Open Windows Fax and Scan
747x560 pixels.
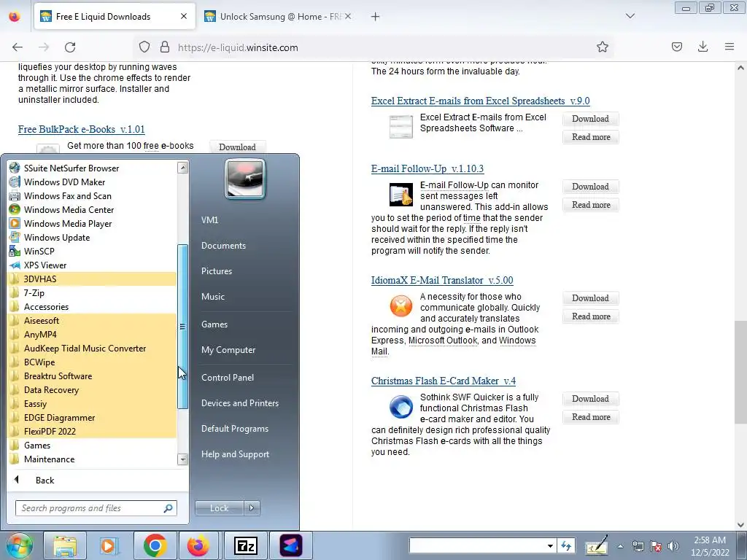pyautogui.click(x=91, y=195)
